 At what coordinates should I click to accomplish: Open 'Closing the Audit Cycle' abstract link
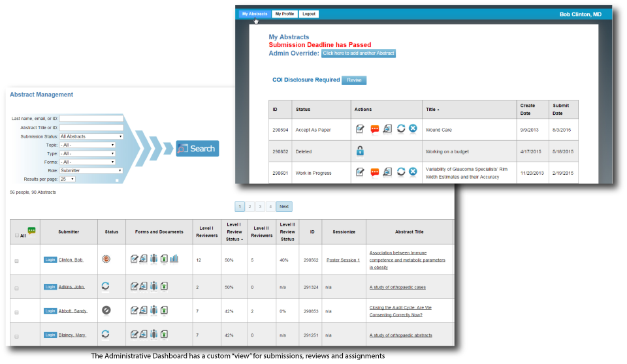[400, 311]
